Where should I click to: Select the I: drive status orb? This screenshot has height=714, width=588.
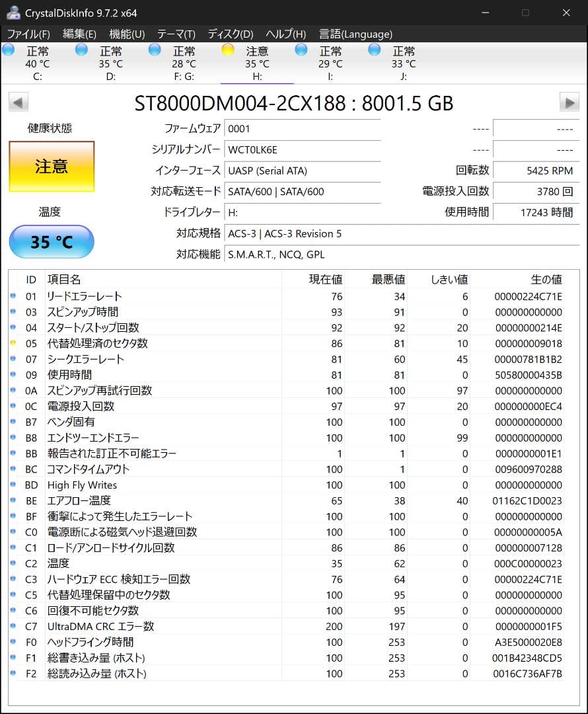301,50
